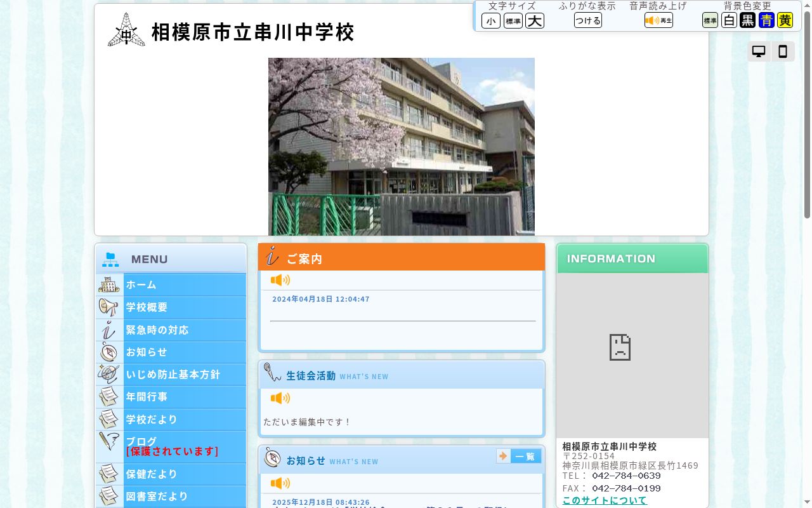Click the megaphone icon beside 学校概要
The height and width of the screenshot is (508, 812).
tap(109, 307)
